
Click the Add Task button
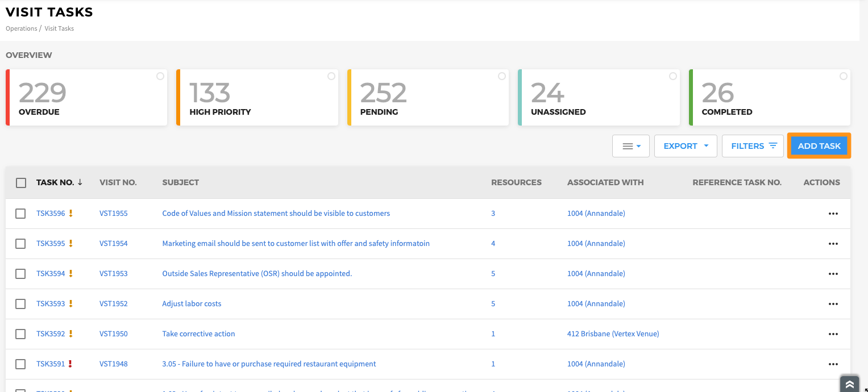click(819, 146)
